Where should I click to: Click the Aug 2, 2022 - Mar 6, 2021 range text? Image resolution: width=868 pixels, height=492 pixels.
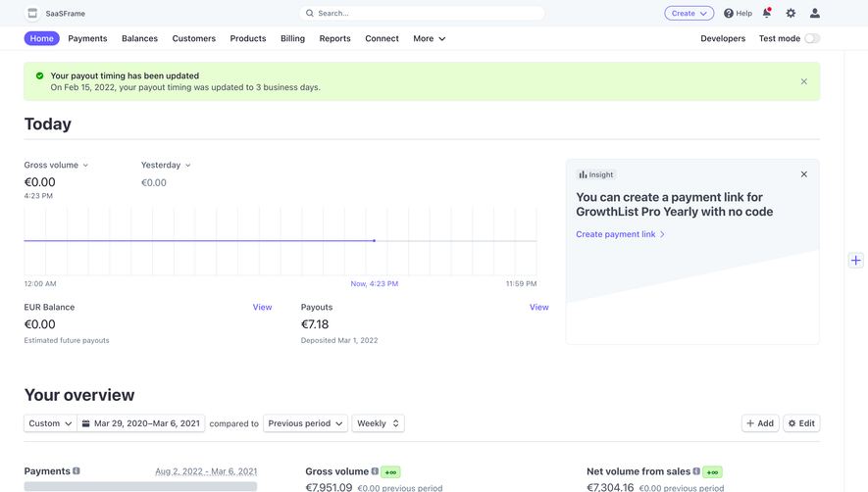(x=206, y=471)
